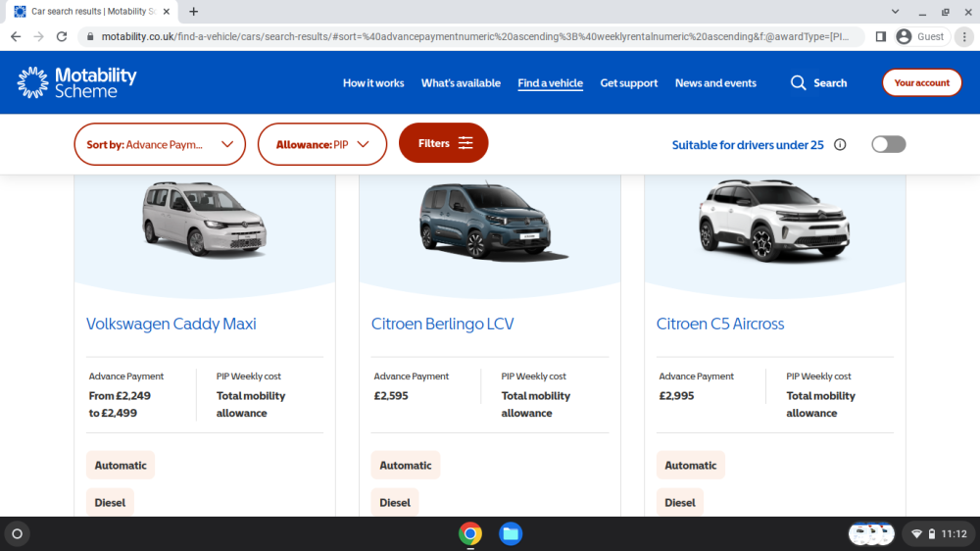Reload the page
980x551 pixels.
[61, 36]
